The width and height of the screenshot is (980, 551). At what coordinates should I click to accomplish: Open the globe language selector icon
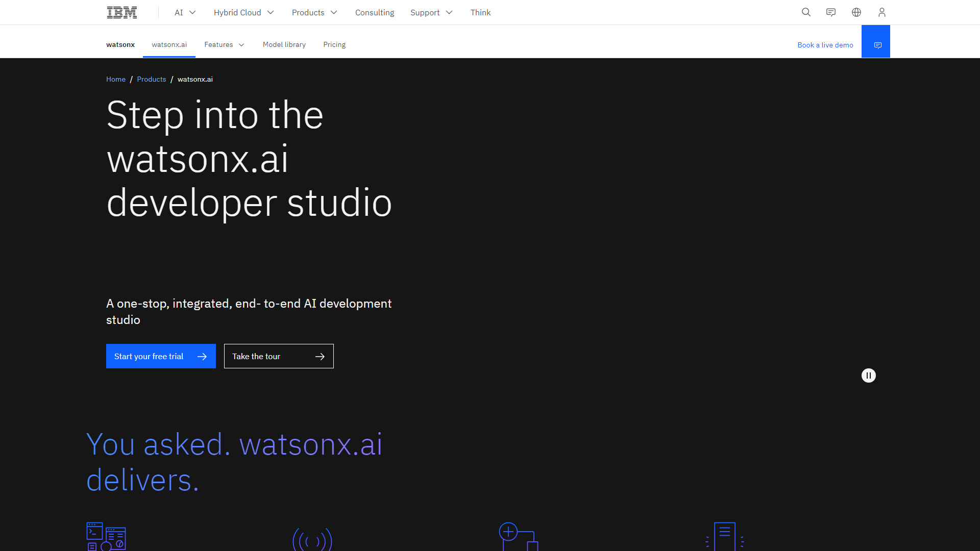[x=856, y=12]
